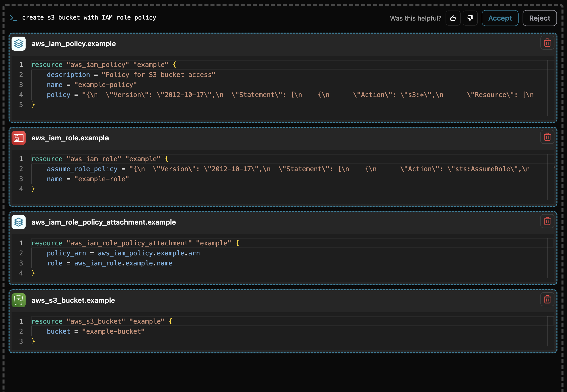Click the resource "aws_iam_role" declaration line

[100, 159]
